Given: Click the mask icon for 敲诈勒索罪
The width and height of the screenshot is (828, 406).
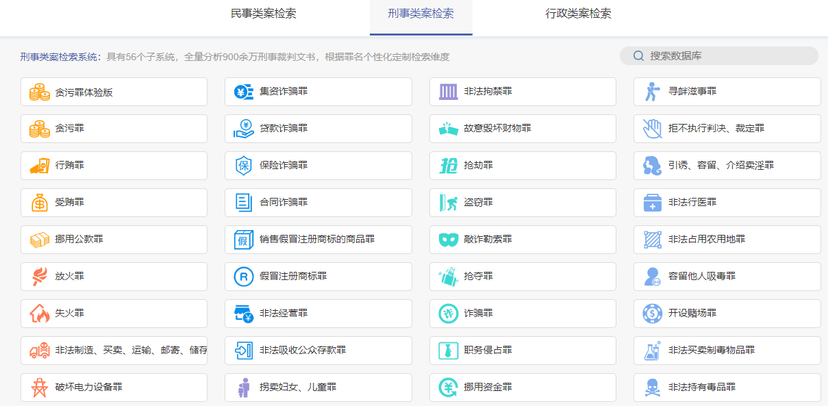Looking at the screenshot, I should tap(447, 239).
